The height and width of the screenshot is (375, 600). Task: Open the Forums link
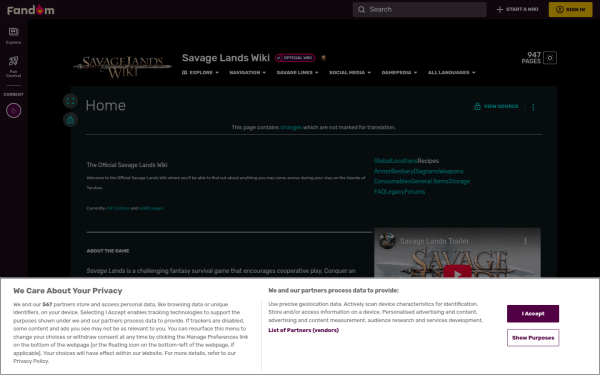click(414, 192)
